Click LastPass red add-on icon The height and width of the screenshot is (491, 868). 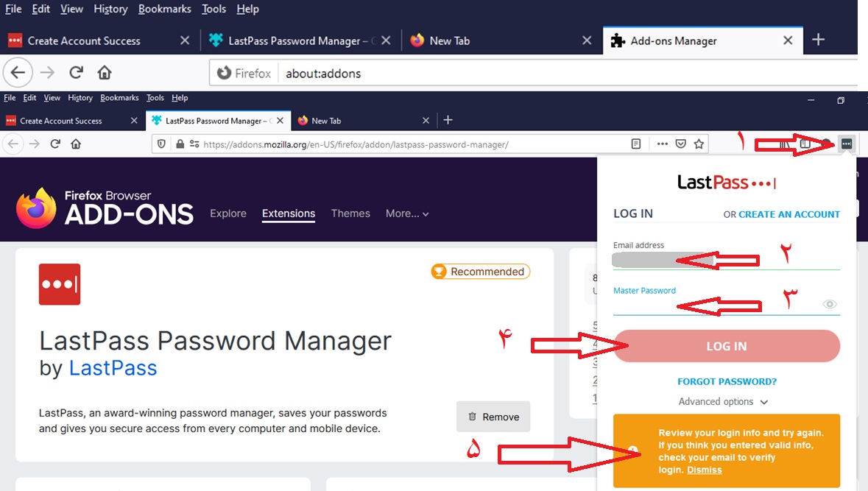click(59, 284)
